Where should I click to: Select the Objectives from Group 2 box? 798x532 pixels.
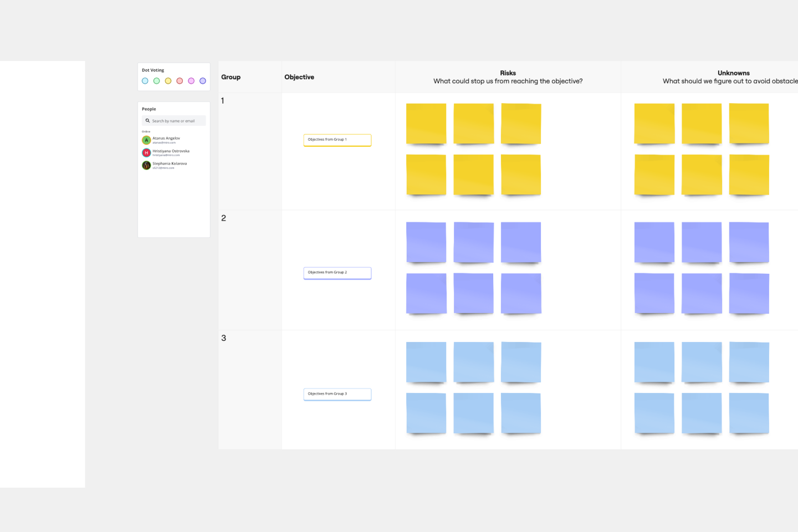pyautogui.click(x=337, y=273)
